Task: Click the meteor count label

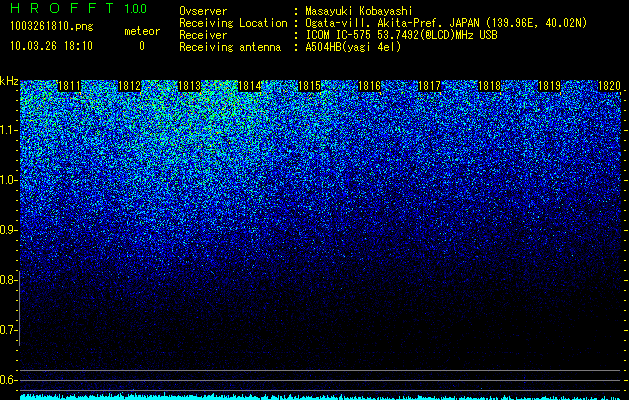Action: click(x=142, y=31)
